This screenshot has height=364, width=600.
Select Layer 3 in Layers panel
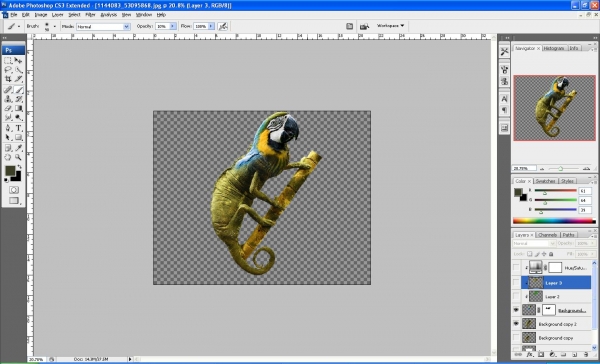(556, 283)
